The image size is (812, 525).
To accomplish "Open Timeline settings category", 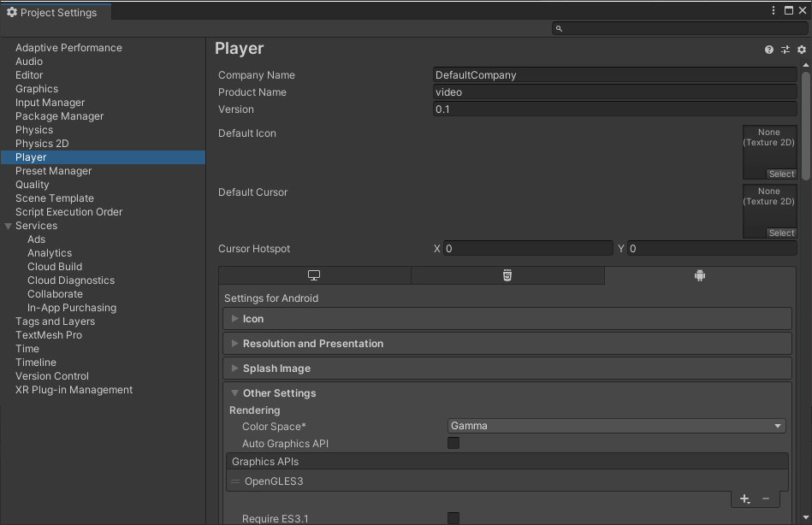I will (36, 363).
